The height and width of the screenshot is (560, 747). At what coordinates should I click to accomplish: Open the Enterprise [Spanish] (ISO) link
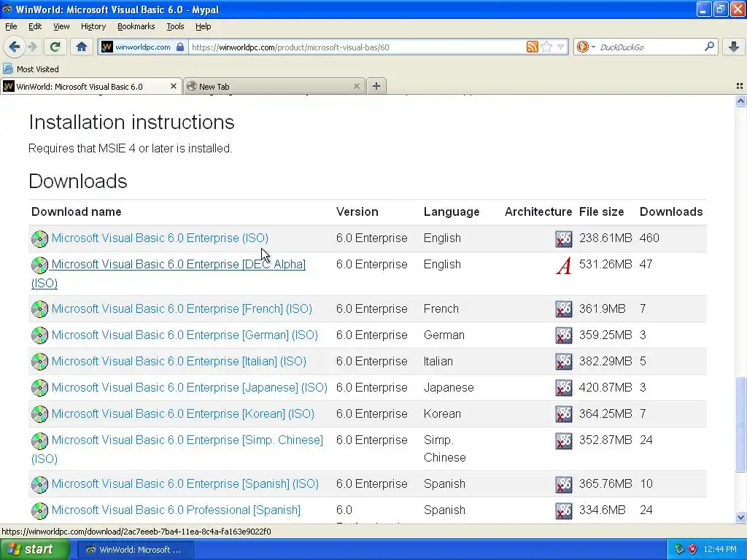tap(185, 483)
